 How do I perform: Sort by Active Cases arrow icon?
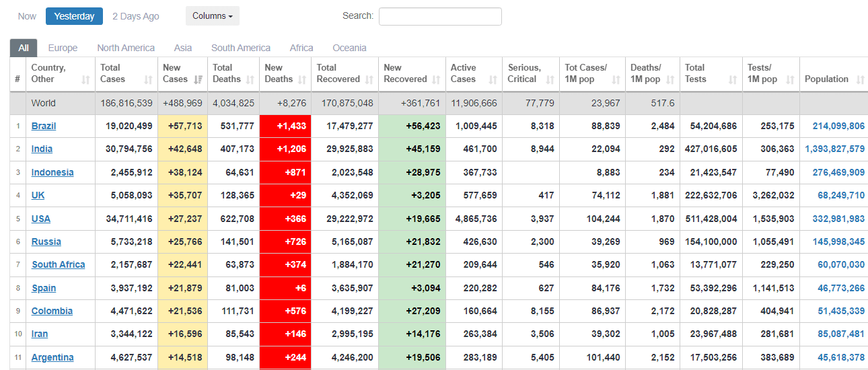(x=493, y=80)
